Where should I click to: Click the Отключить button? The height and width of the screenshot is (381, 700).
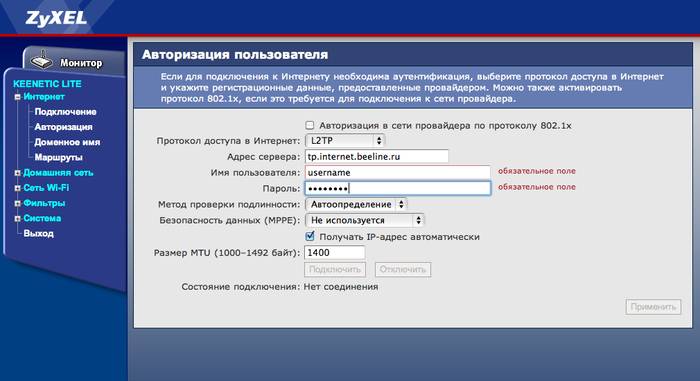coord(403,269)
